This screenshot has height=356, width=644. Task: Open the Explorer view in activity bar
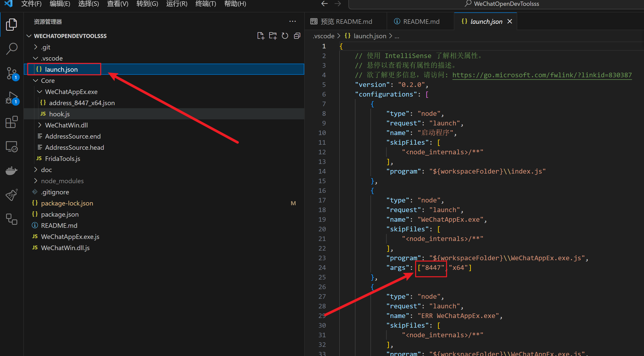coord(11,24)
